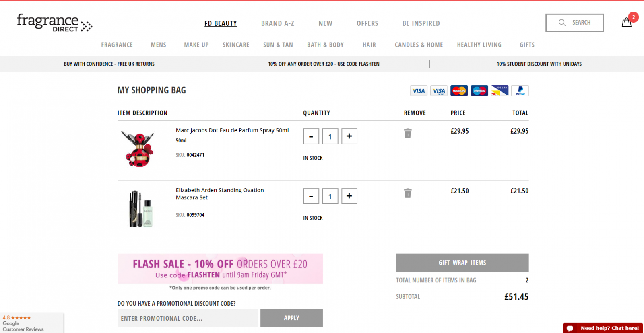This screenshot has height=333, width=644.
Task: Click the Unidays student discount link
Action: [539, 64]
